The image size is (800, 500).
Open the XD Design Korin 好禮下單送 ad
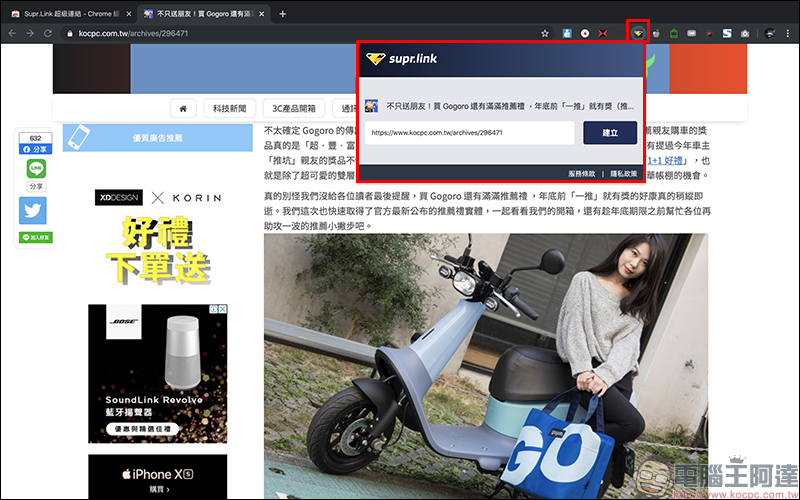point(158,236)
